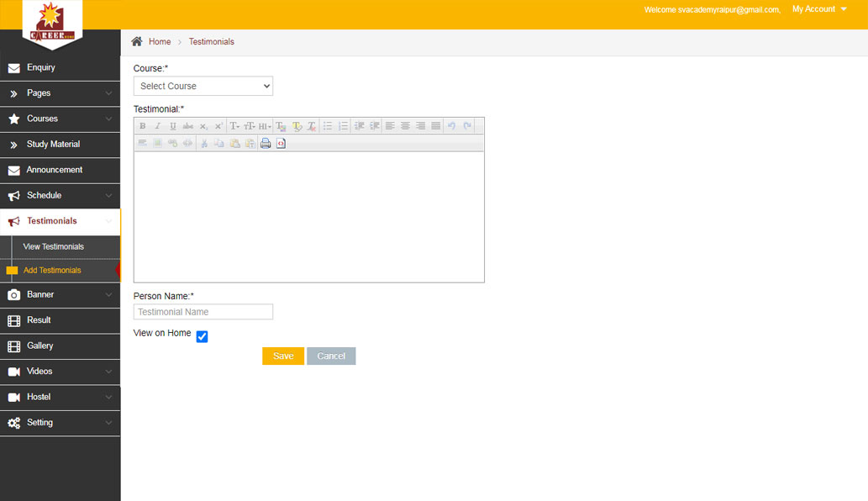The width and height of the screenshot is (868, 501).
Task: Open View Testimonials in sidebar
Action: (x=54, y=246)
